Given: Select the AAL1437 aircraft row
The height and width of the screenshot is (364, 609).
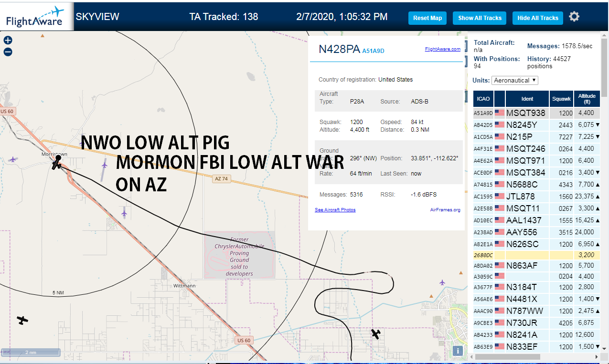Looking at the screenshot, I should [x=536, y=220].
